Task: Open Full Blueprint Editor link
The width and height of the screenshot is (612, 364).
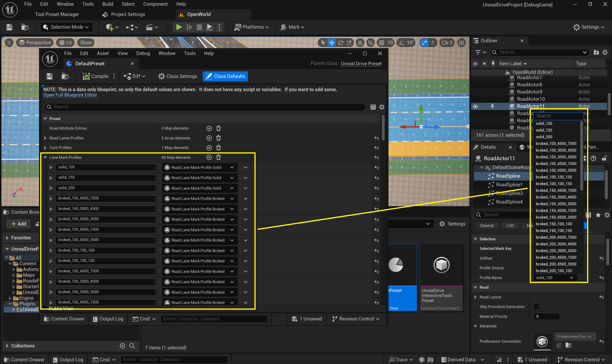Action: click(70, 95)
